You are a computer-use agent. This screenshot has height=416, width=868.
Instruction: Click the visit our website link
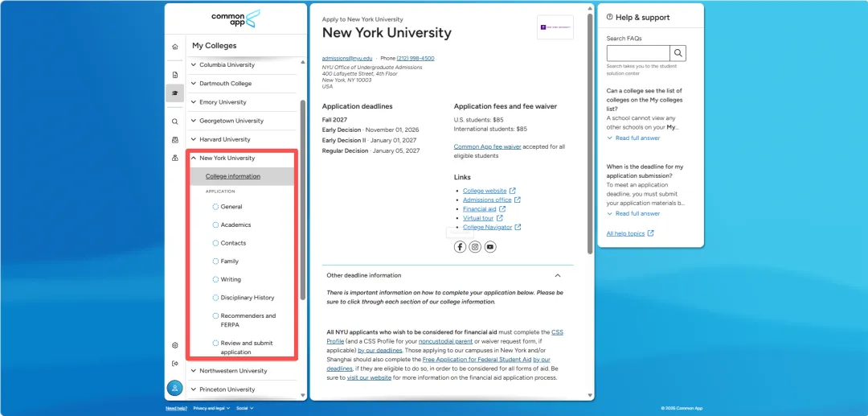coord(369,377)
